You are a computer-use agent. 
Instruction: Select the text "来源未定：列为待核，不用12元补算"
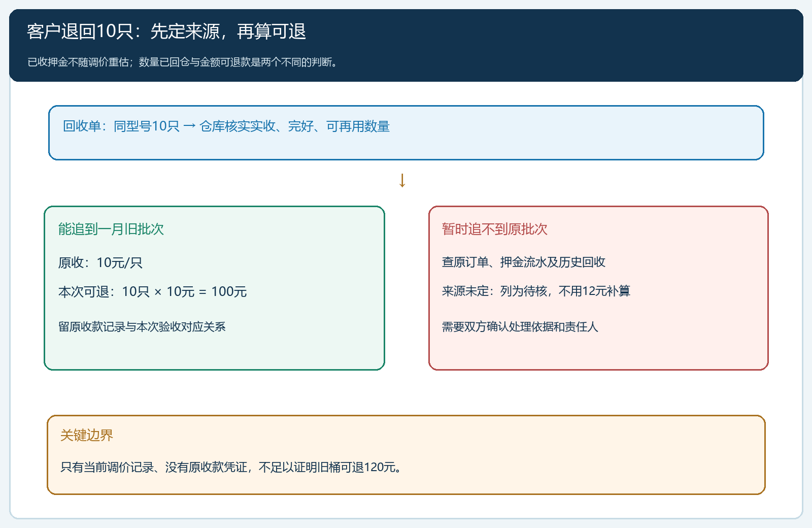[536, 291]
